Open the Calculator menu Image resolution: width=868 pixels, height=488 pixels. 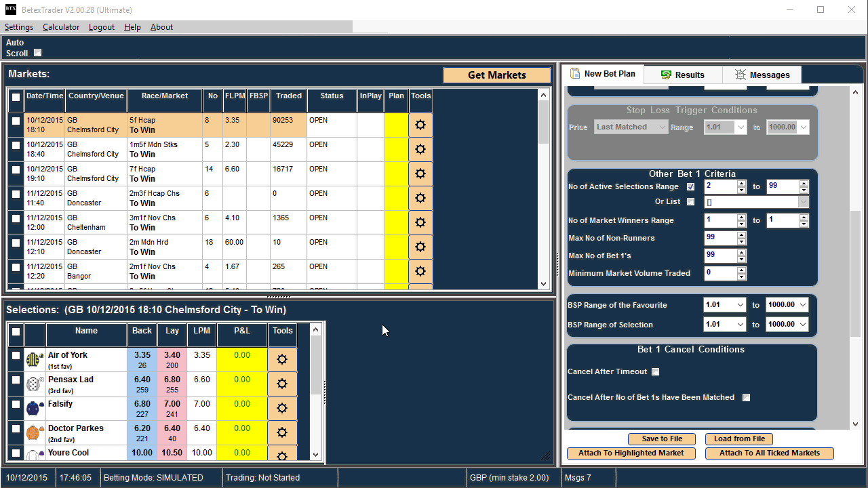[61, 27]
